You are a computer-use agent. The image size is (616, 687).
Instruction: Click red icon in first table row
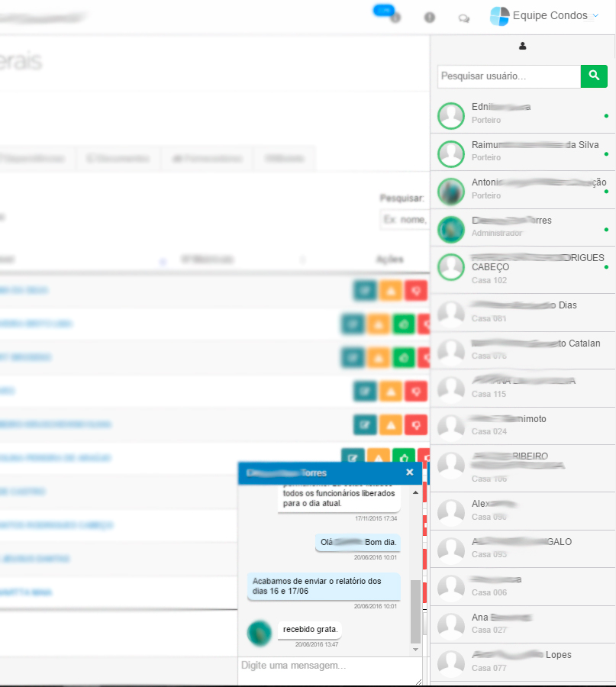[416, 291]
